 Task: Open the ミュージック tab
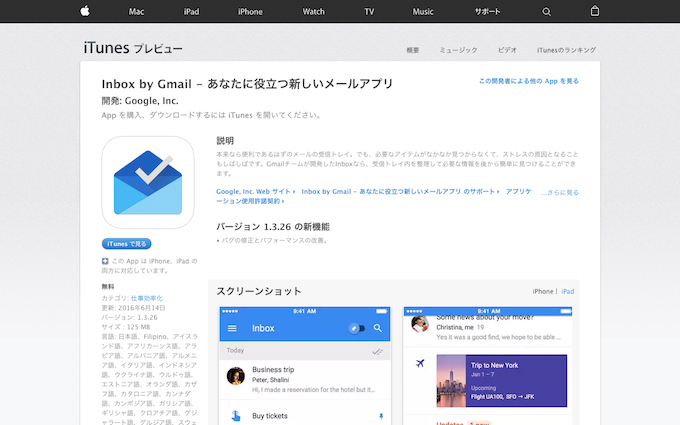458,49
